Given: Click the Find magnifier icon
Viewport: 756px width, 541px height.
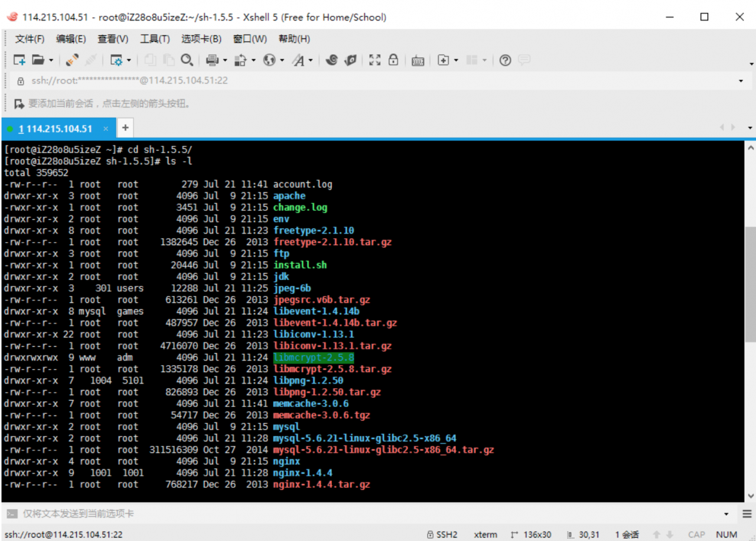Looking at the screenshot, I should [187, 60].
